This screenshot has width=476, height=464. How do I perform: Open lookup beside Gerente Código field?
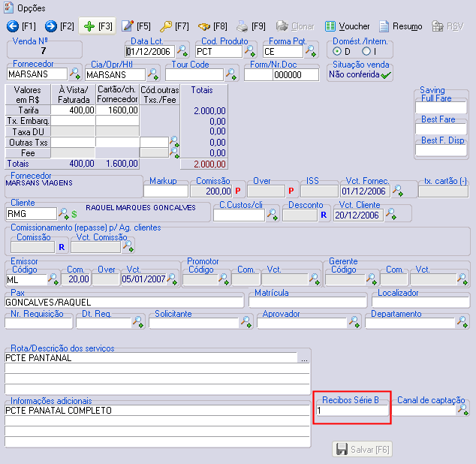pos(372,279)
